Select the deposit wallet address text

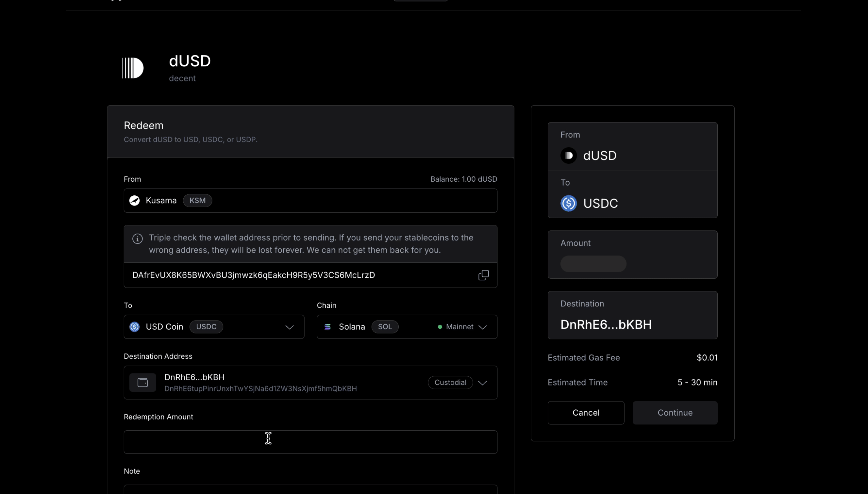click(253, 275)
